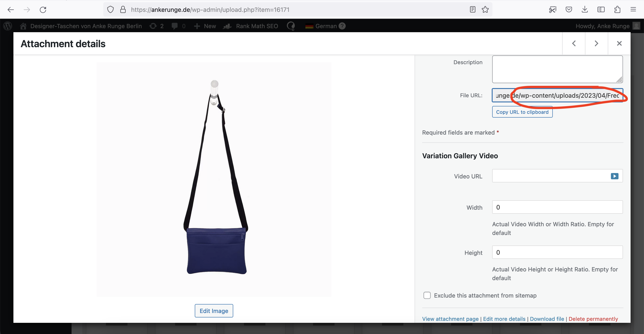Screen dimensions: 644x334
Task: Close the Attachment details dialog
Action: 619,44
